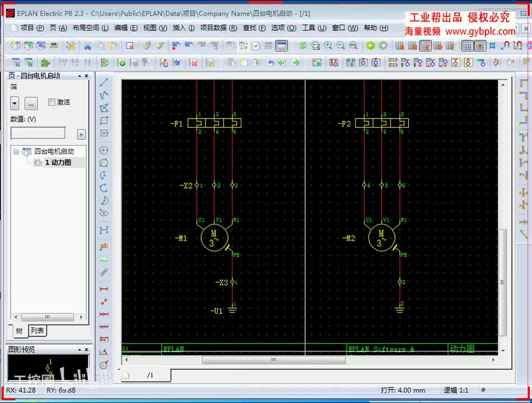Click the value field apply arrow button
This screenshot has width=532, height=403.
pos(81,135)
